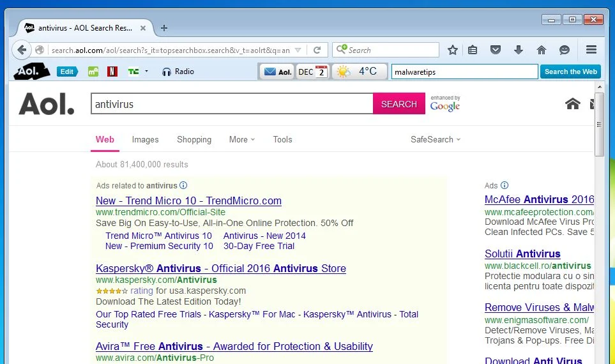Screen dimensions: 615x364
Task: Open the green MapQuest toolbar icon
Action: pyautogui.click(x=93, y=72)
